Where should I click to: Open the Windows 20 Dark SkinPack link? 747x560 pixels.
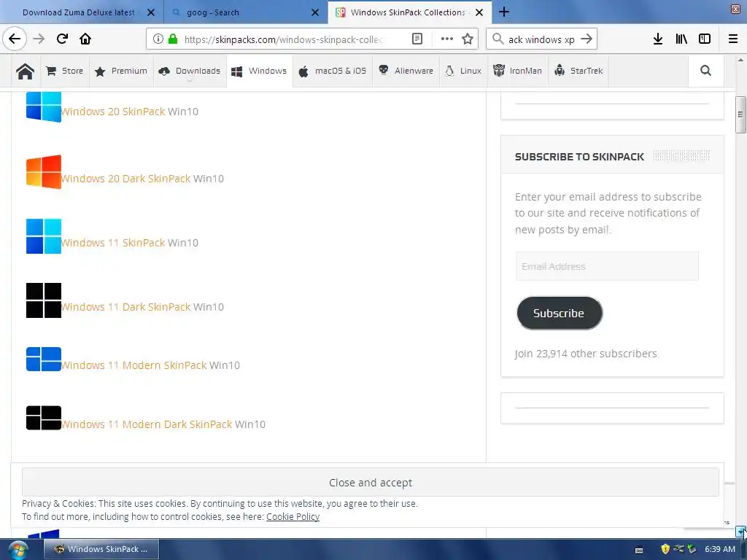(125, 179)
